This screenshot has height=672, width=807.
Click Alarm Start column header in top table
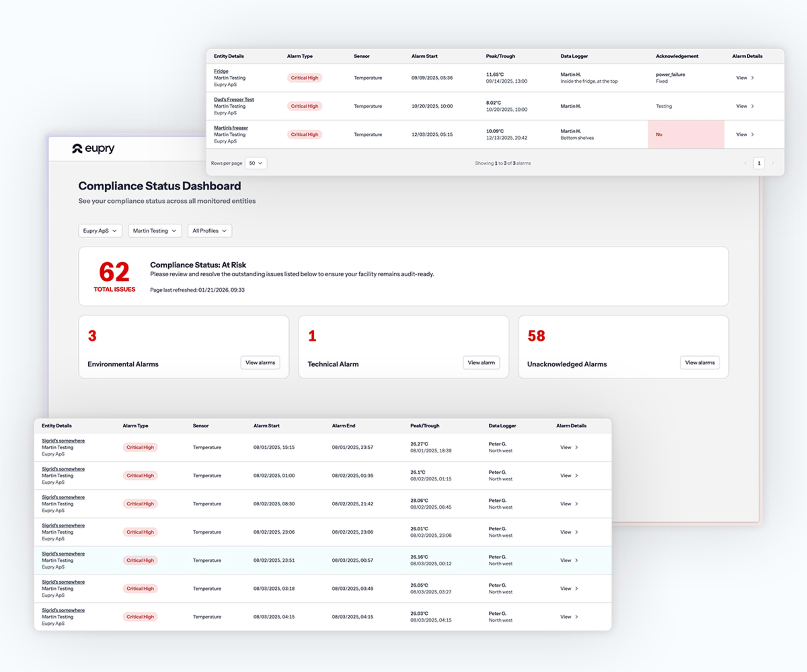tap(424, 56)
